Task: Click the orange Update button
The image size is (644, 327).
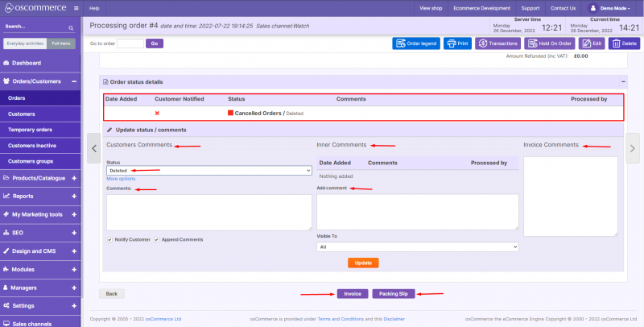Action: [363, 263]
